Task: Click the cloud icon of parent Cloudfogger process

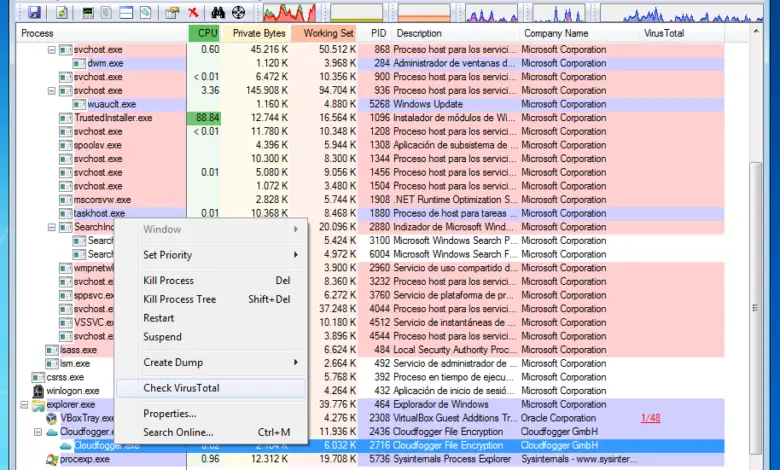Action: [52, 432]
